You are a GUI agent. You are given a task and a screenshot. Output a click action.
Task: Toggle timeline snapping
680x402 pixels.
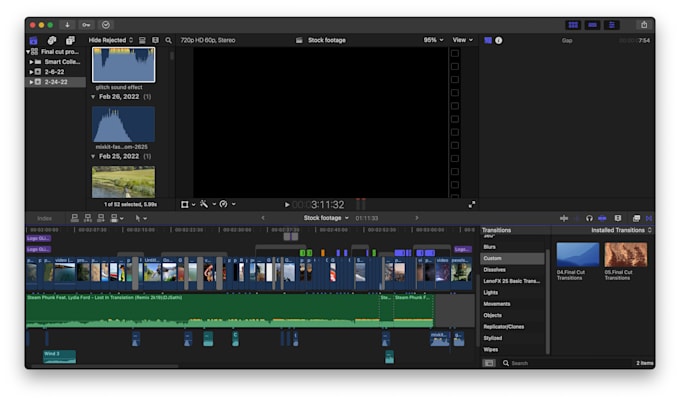pos(602,218)
